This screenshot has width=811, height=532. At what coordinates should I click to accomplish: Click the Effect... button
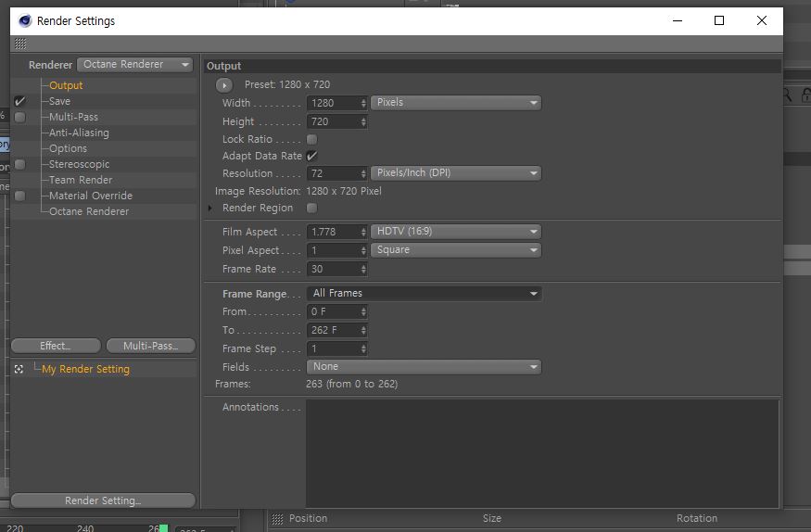56,346
